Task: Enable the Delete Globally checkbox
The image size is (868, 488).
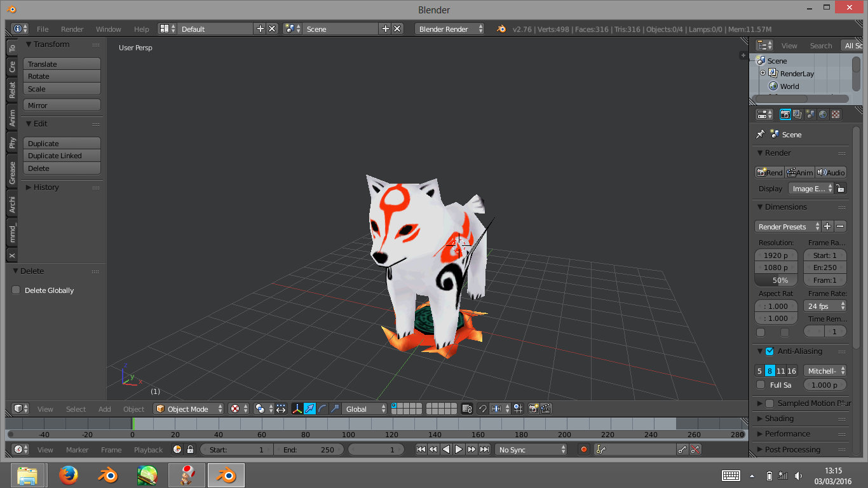Action: point(16,290)
